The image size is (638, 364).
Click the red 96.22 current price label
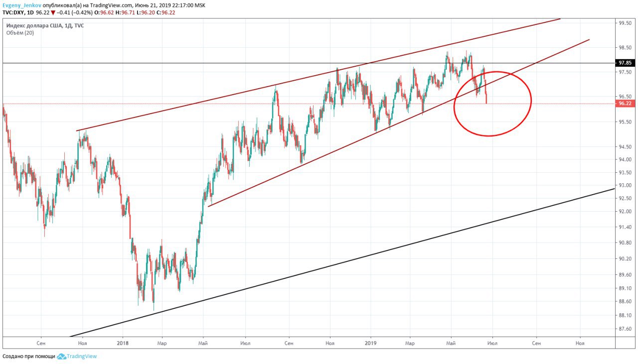click(x=626, y=104)
